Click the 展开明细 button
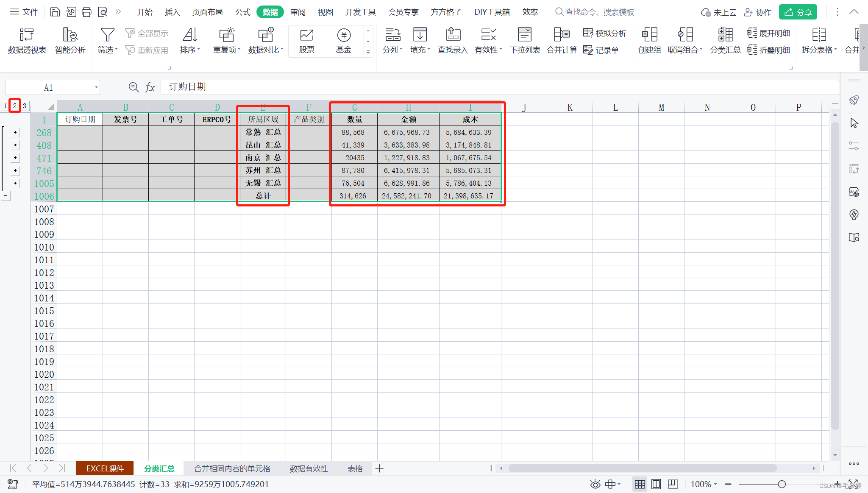Viewport: 868px width, 493px height. (769, 33)
